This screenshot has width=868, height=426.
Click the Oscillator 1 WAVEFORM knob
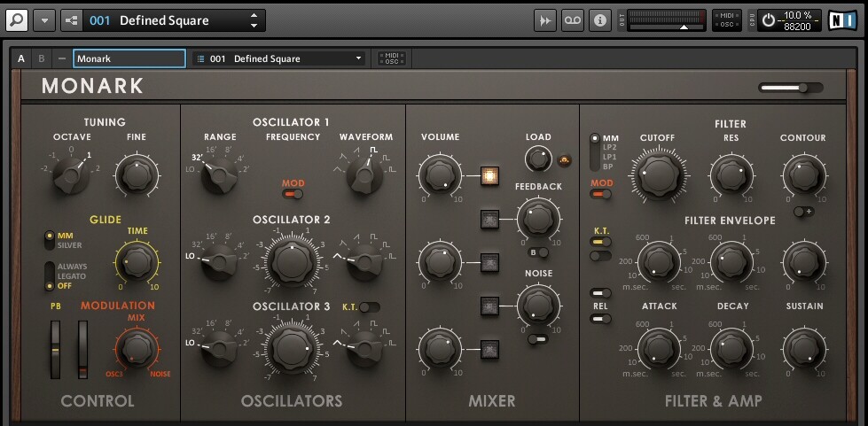364,176
